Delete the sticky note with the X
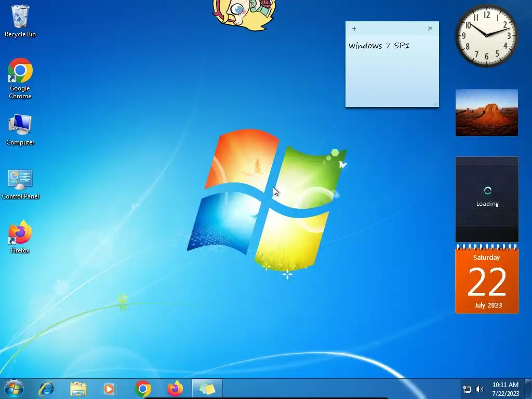Image resolution: width=532 pixels, height=399 pixels. (x=430, y=29)
